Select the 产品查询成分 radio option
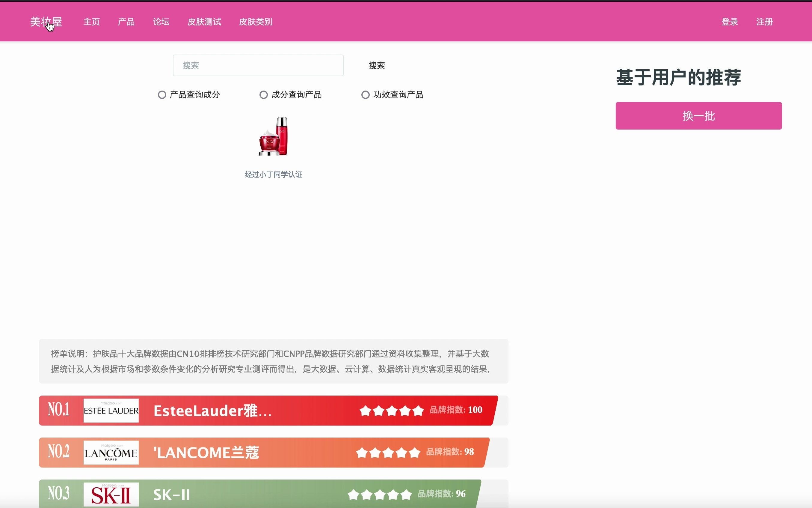 (162, 95)
